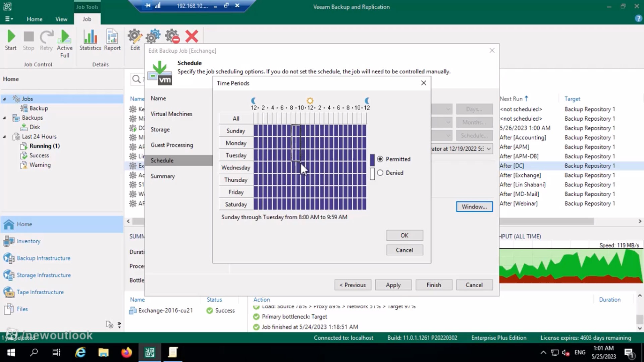
Task: Collapse the Last 24 Hours node
Action: pyautogui.click(x=4, y=136)
